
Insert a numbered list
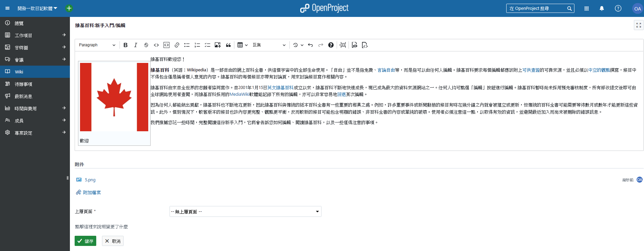click(x=197, y=45)
